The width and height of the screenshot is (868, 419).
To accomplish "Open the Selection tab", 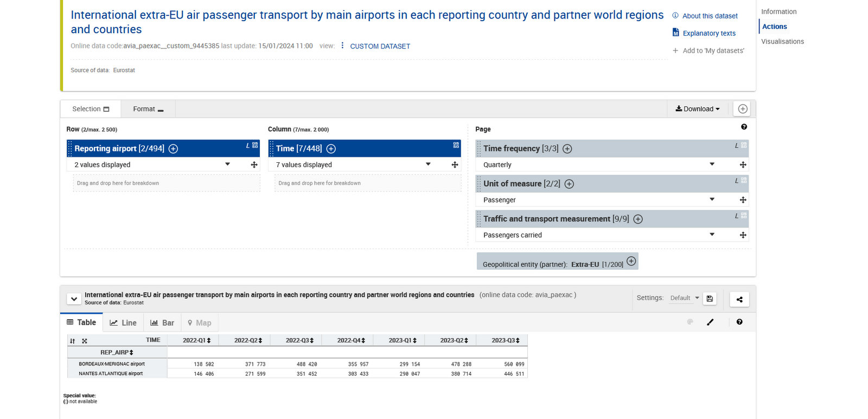I will [91, 109].
